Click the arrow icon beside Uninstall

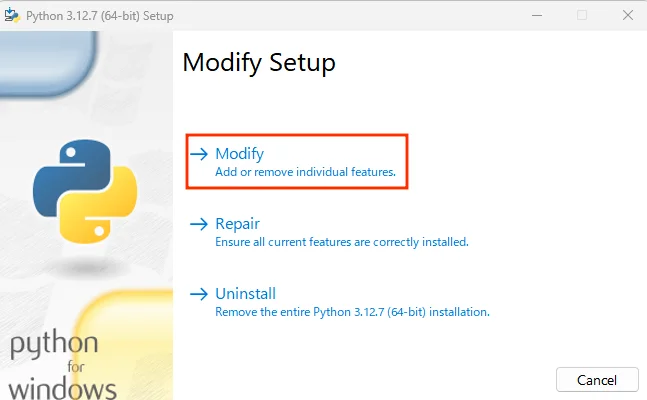coord(199,294)
